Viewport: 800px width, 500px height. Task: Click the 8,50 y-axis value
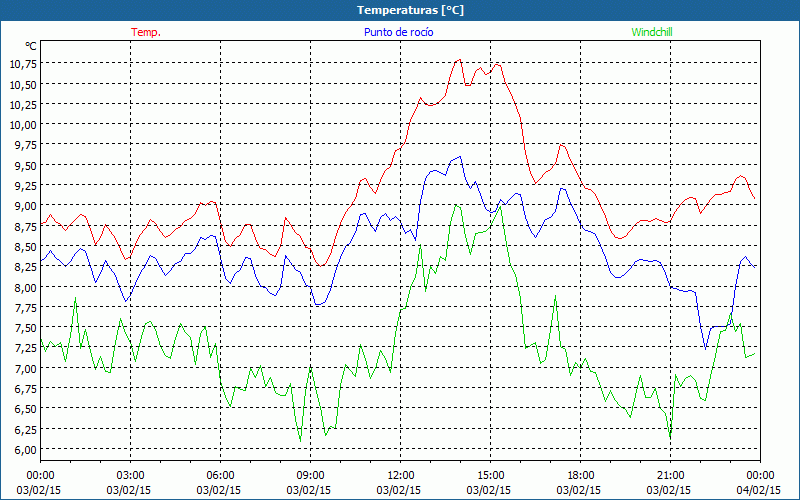[25, 246]
